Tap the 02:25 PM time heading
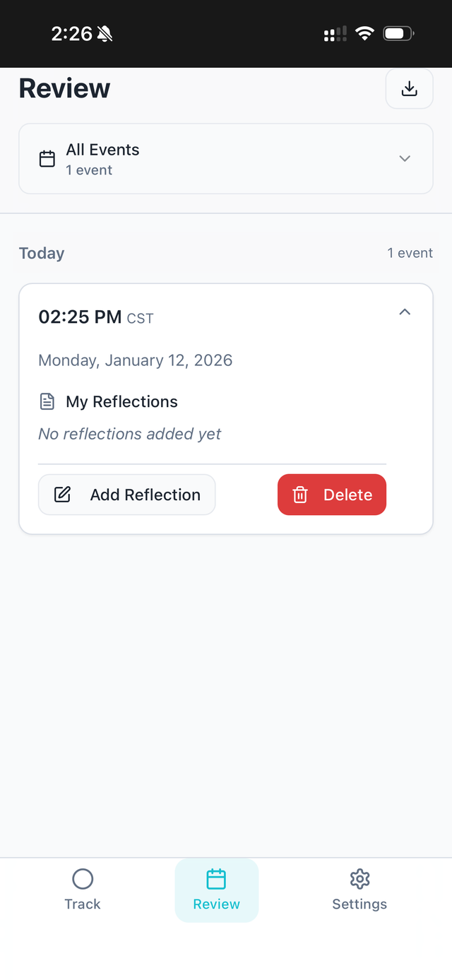This screenshot has height=980, width=452. (80, 317)
